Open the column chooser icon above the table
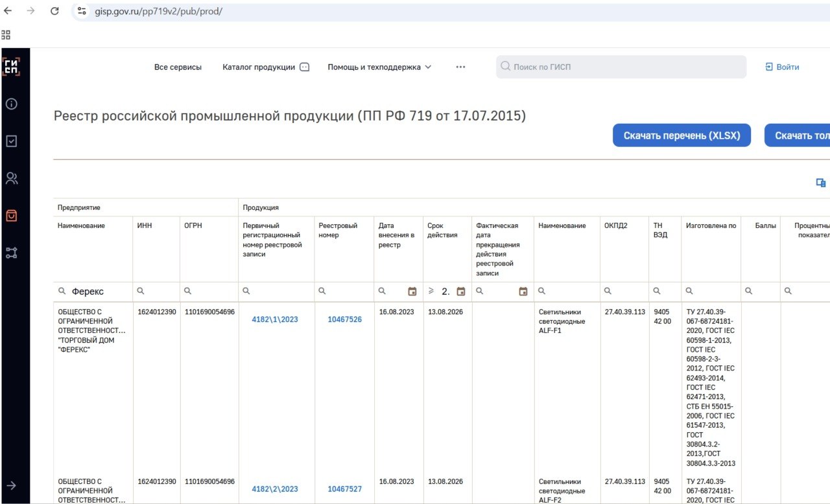This screenshot has height=504, width=830. pos(820,183)
